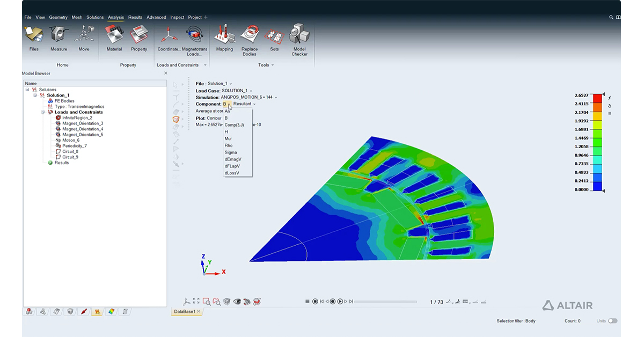Open the File menu
Image resolution: width=644 pixels, height=337 pixels.
pyautogui.click(x=28, y=17)
